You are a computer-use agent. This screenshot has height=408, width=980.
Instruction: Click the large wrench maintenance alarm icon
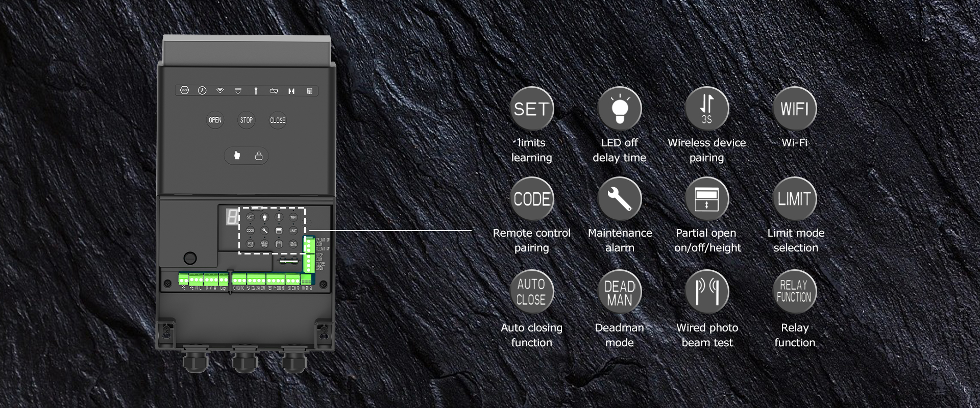(x=619, y=199)
